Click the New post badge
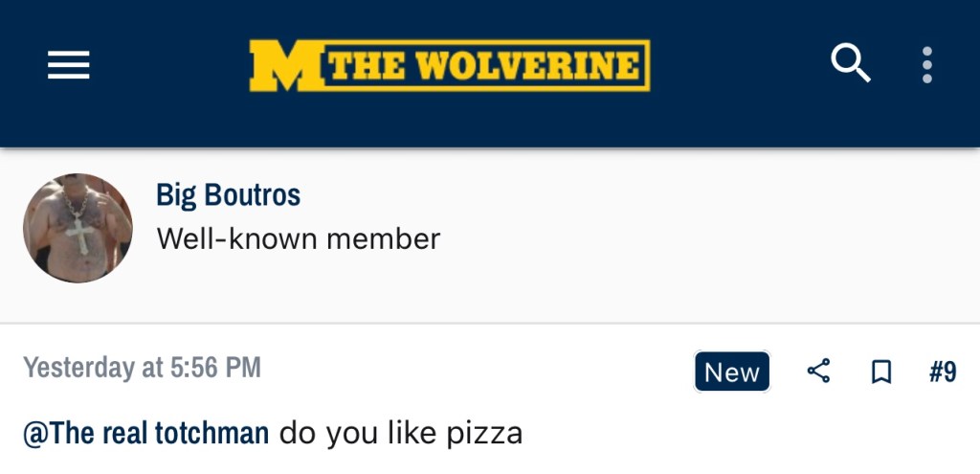 point(732,372)
